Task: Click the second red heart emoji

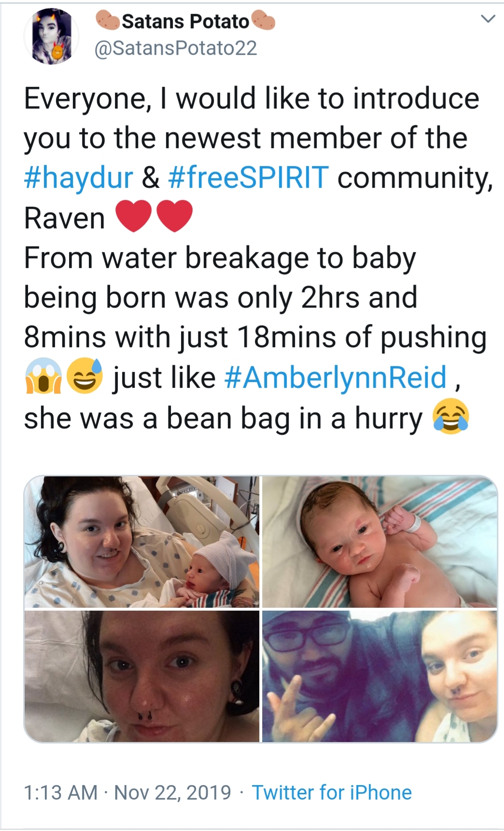Action: 174,217
